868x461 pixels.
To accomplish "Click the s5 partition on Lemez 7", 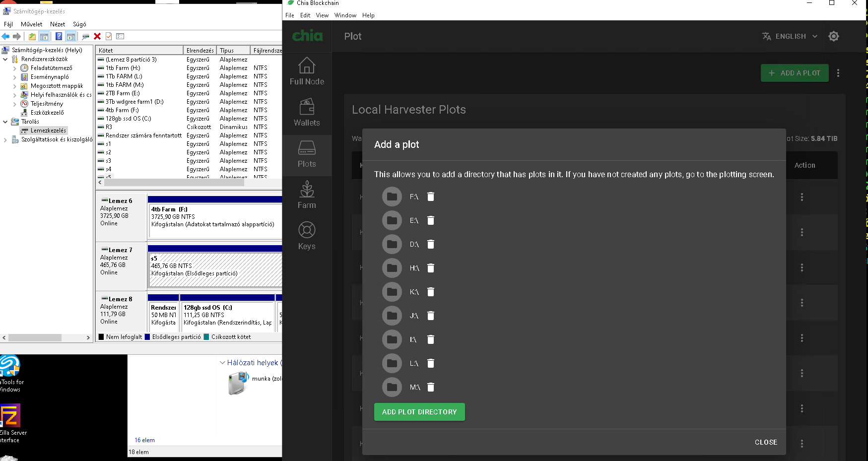I will click(215, 269).
